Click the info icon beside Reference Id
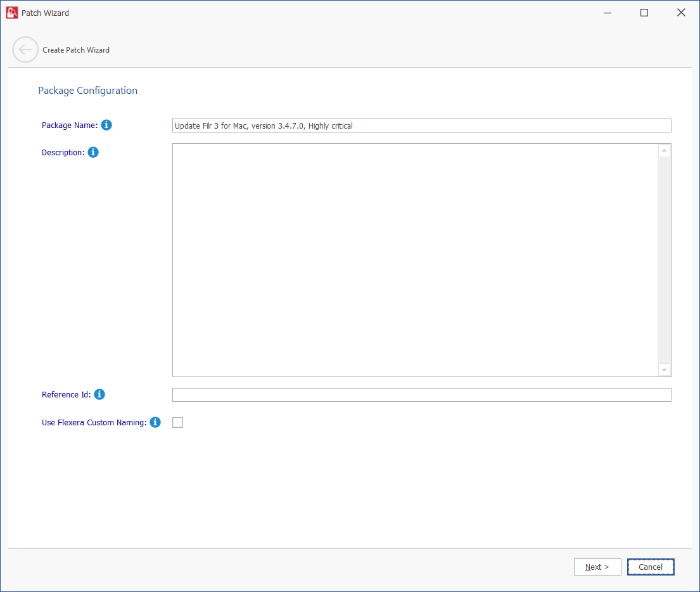 pos(99,394)
